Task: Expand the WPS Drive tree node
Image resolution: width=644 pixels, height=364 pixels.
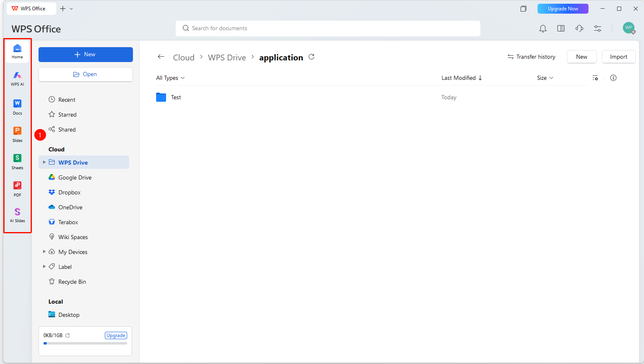Action: pyautogui.click(x=44, y=162)
